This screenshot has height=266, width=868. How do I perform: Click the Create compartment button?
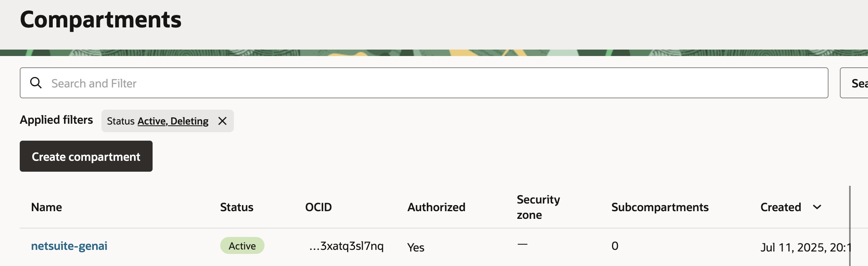86,156
